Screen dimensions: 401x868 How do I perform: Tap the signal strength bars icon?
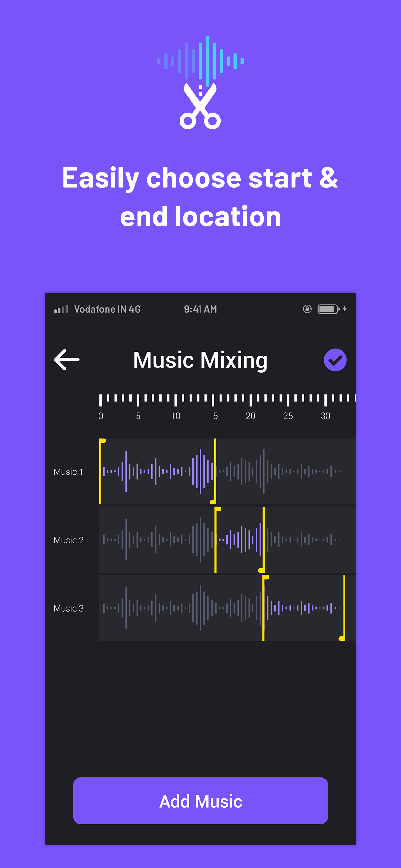pos(61,309)
